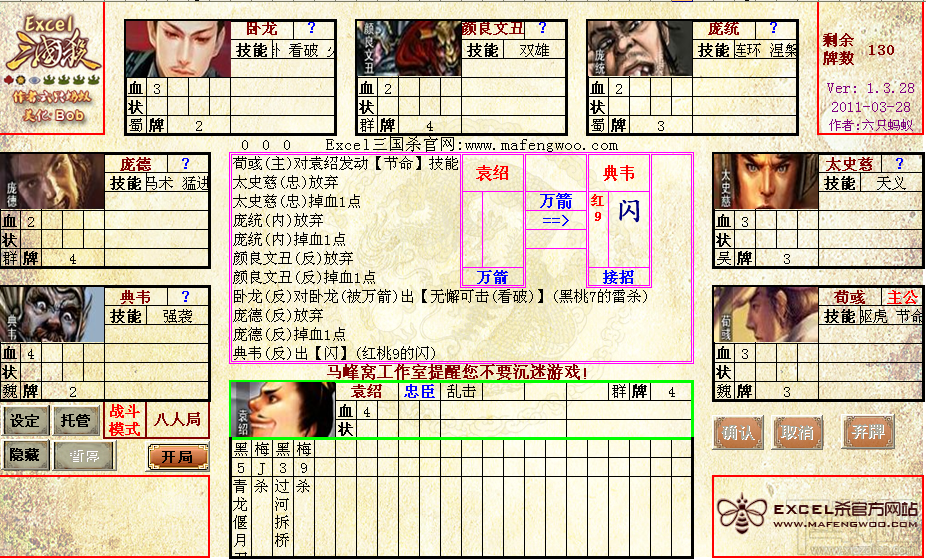This screenshot has height=560, width=926.
Task: Click the question mark beside 颜良文丑
Action: point(542,28)
